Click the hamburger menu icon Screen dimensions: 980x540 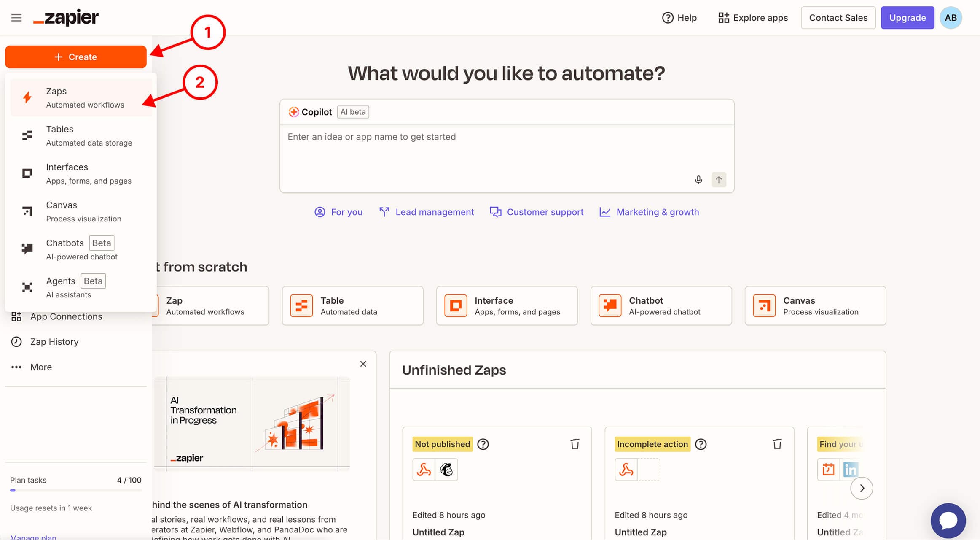(x=16, y=18)
